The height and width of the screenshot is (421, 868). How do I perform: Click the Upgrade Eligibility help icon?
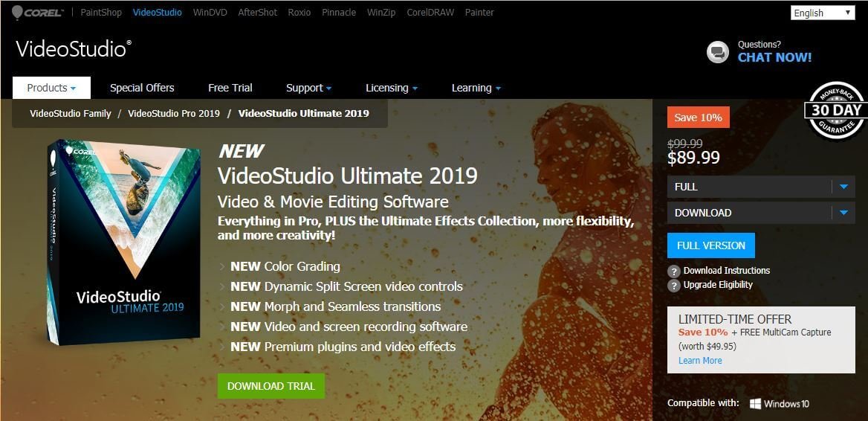click(674, 286)
